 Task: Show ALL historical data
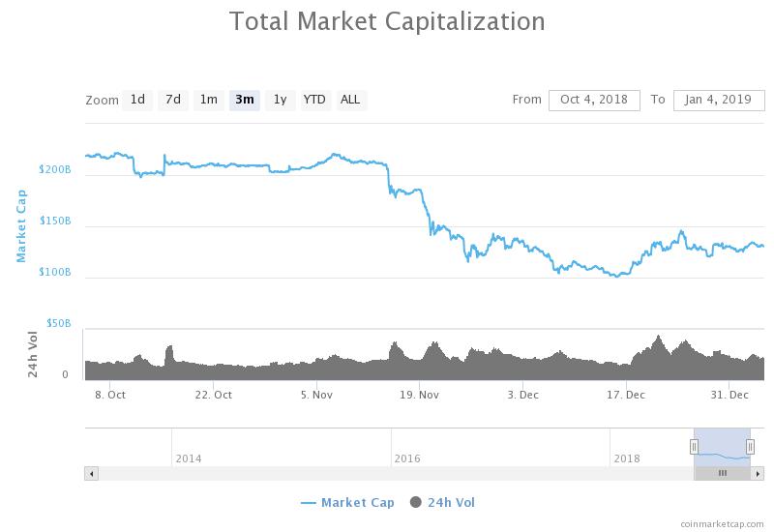click(x=350, y=100)
